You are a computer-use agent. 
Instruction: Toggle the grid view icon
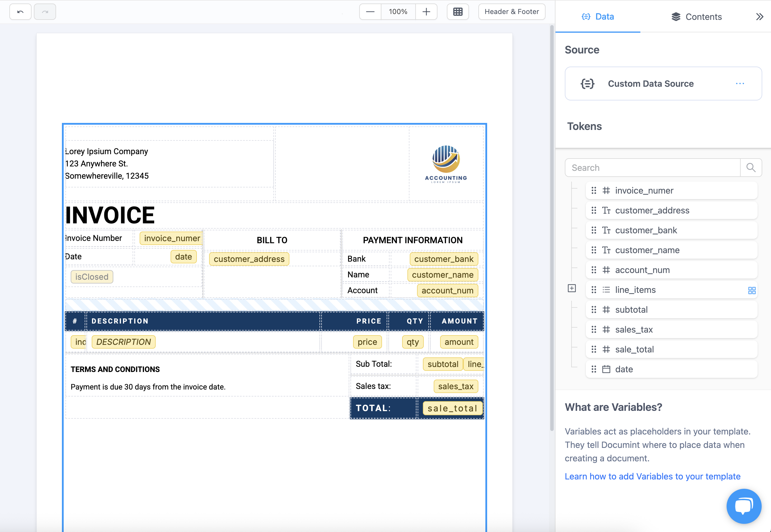click(x=458, y=12)
